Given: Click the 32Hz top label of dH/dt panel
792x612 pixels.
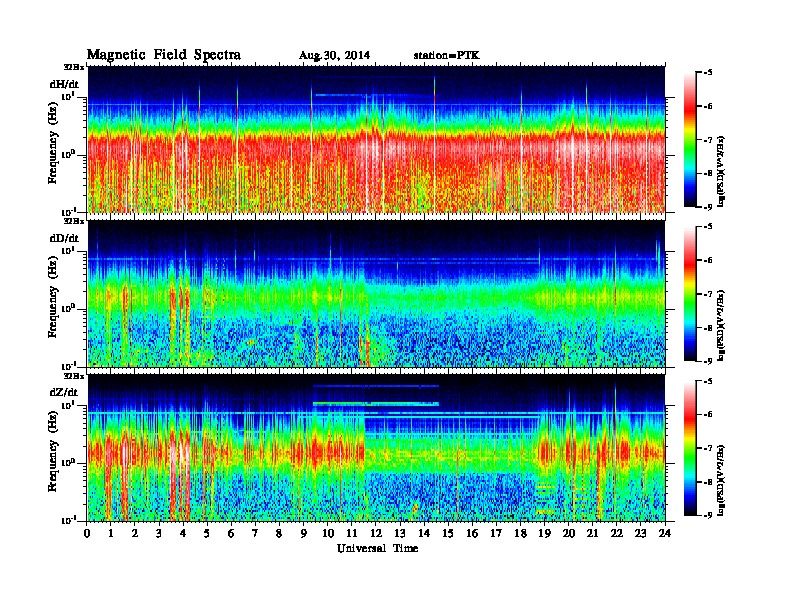Looking at the screenshot, I should [73, 66].
